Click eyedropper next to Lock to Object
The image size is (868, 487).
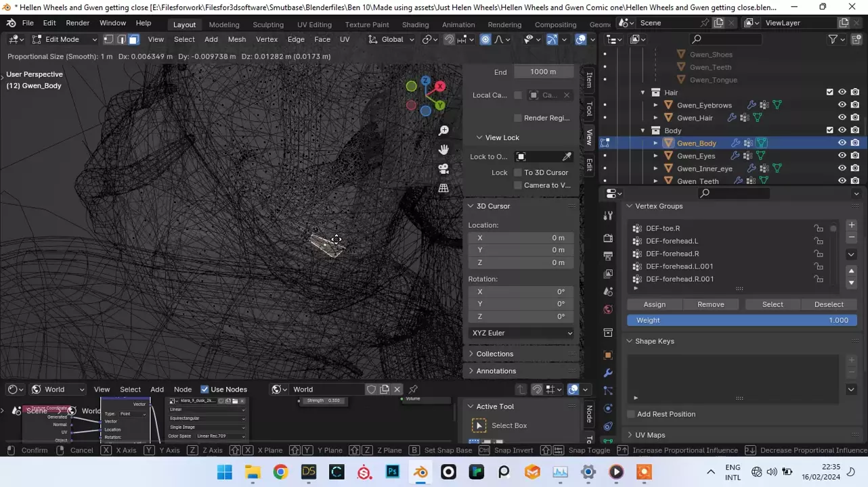pos(567,157)
